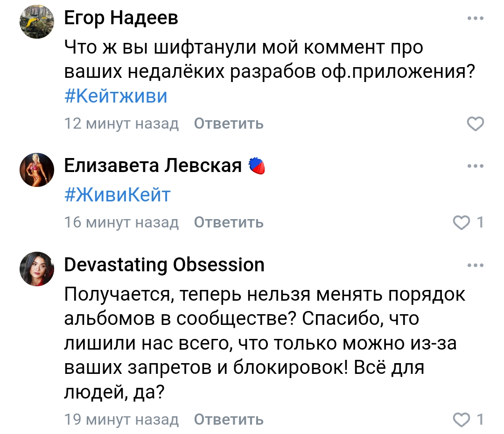Reply to Елизавета Левская via Ответить

(x=229, y=222)
